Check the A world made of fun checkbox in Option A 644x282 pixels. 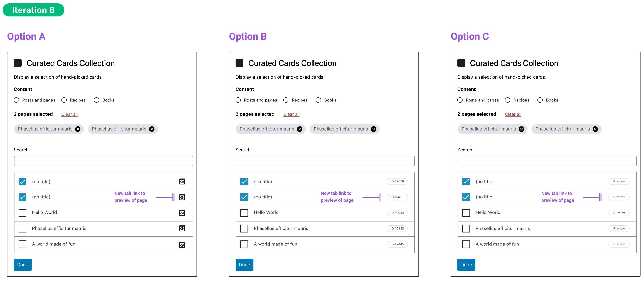22,244
